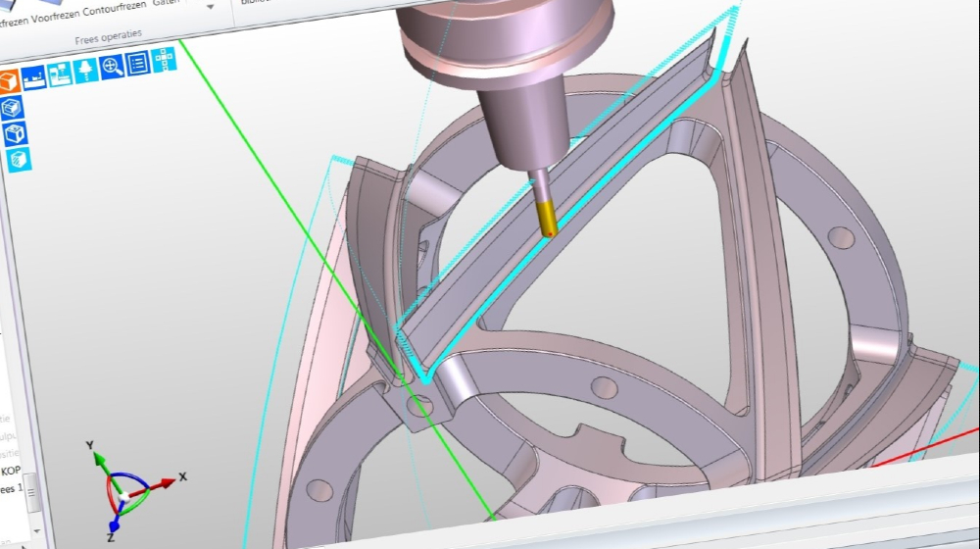Open the Contourfrezen operation
This screenshot has height=549, width=980.
(x=115, y=8)
